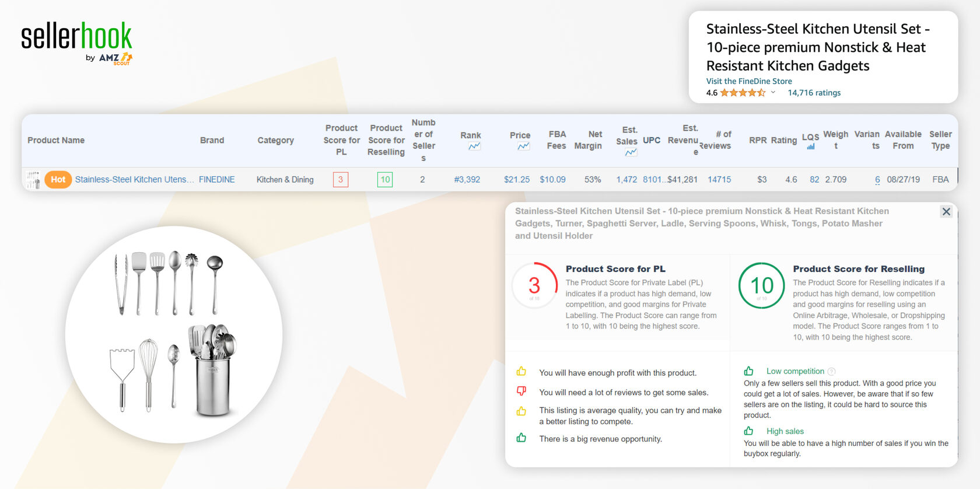Image resolution: width=980 pixels, height=489 pixels.
Task: Expand the 6 variants link
Action: (877, 180)
